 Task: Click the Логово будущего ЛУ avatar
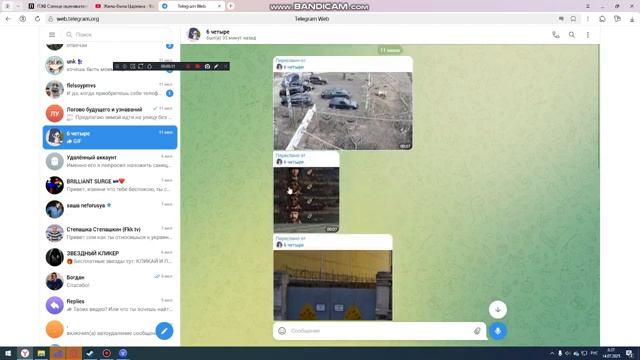[x=54, y=113]
